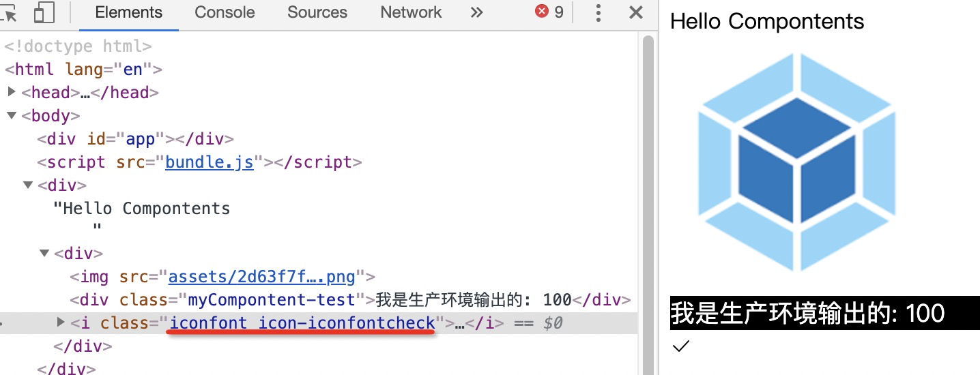Collapse the body element node
Viewport: 980px width, 375px height.
12,115
